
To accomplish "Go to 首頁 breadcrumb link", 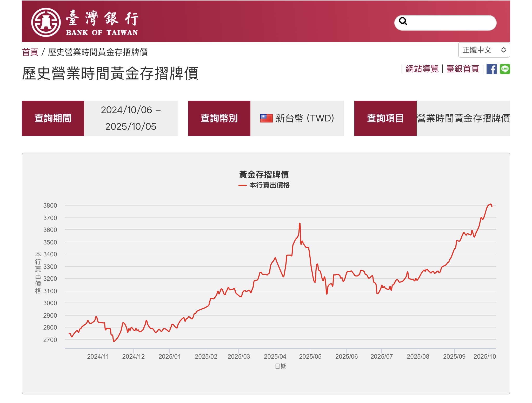I will [30, 52].
